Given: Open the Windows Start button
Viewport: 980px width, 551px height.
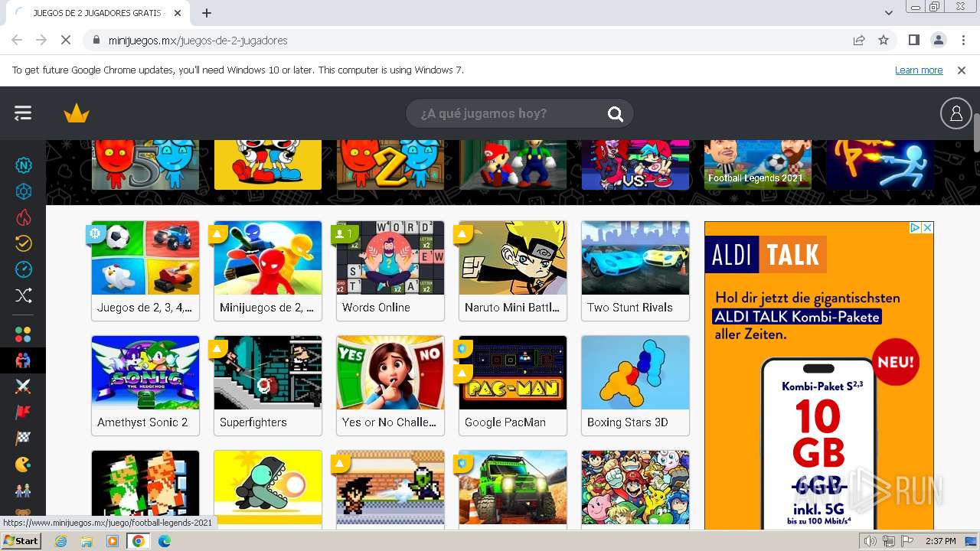Looking at the screenshot, I should click(x=21, y=541).
